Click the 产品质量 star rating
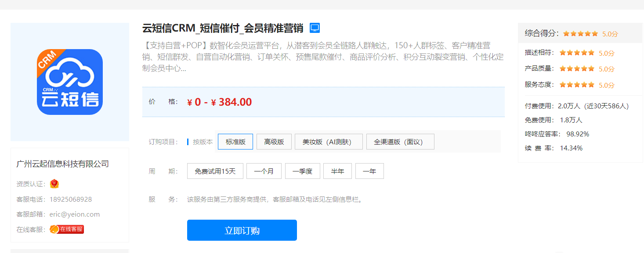The image size is (644, 253). (x=577, y=68)
